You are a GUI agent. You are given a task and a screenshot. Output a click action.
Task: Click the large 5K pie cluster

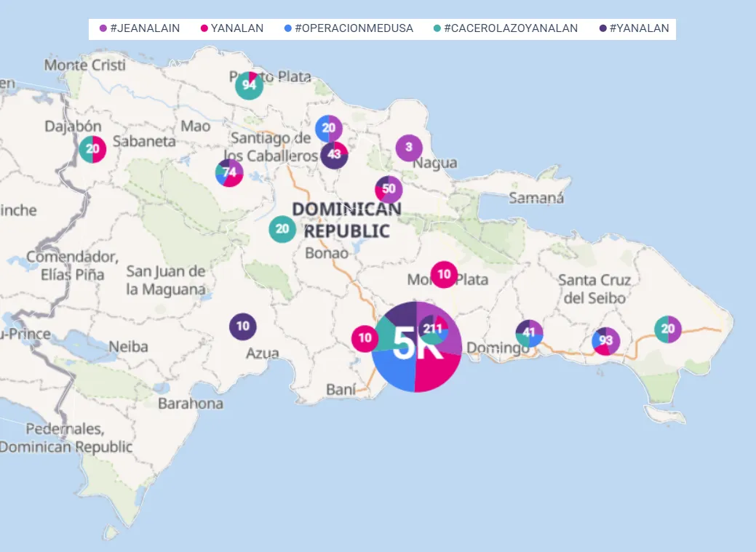click(x=407, y=364)
